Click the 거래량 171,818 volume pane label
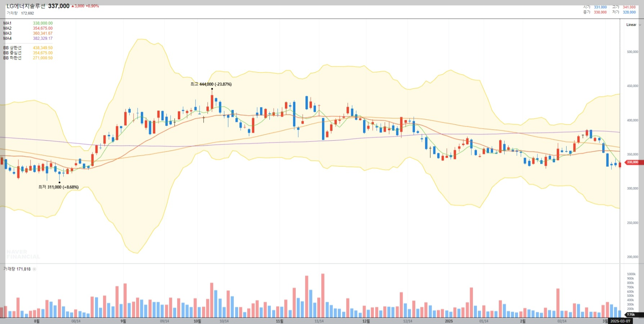The image size is (644, 324). (17, 269)
